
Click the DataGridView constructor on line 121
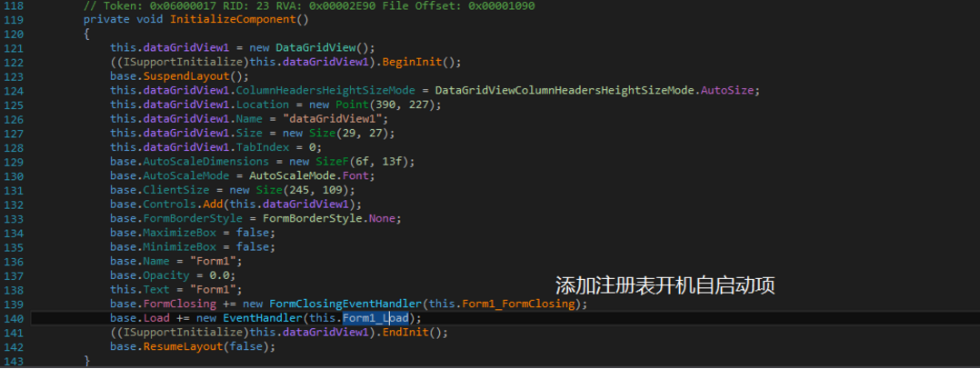[x=315, y=48]
